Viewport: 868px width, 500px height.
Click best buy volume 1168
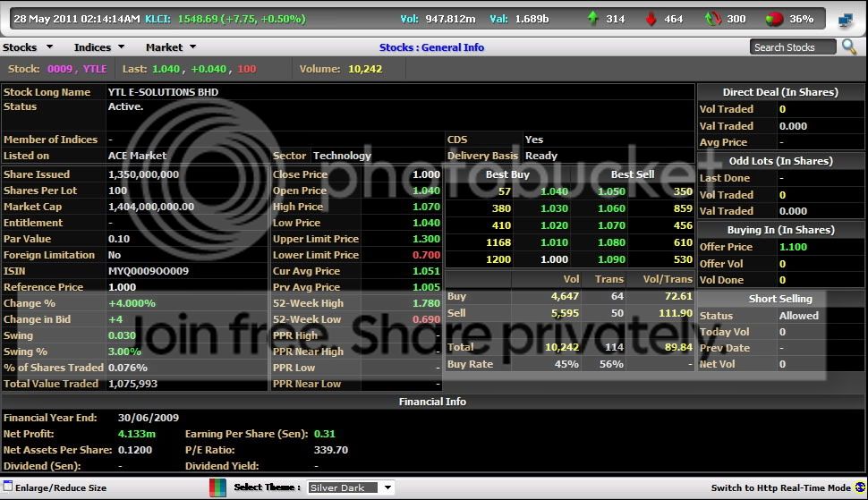(x=498, y=242)
